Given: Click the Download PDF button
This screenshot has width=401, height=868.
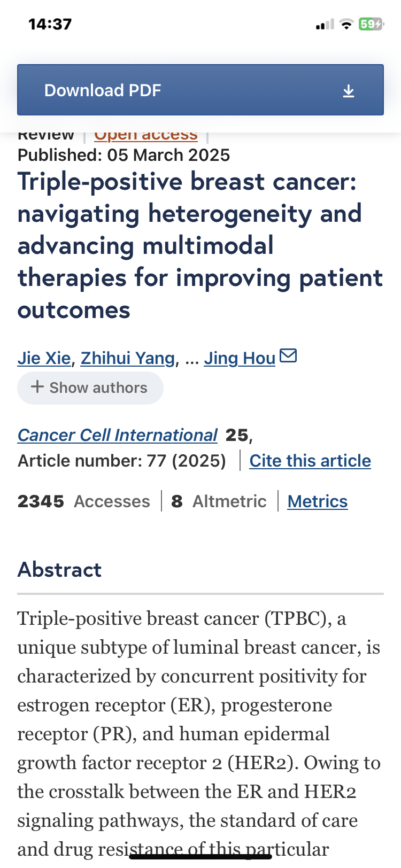Looking at the screenshot, I should pos(200,90).
